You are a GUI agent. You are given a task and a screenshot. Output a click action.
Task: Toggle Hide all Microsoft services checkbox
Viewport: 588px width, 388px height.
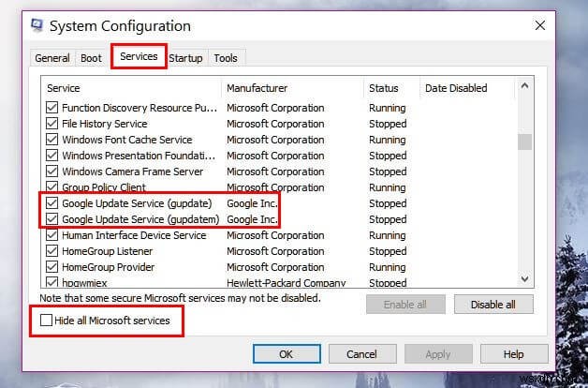point(47,321)
